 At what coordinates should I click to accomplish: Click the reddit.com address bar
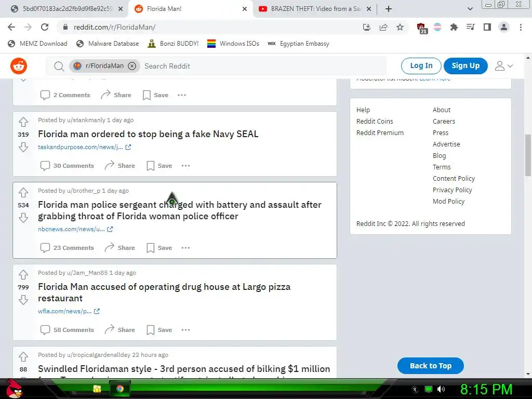tap(210, 27)
